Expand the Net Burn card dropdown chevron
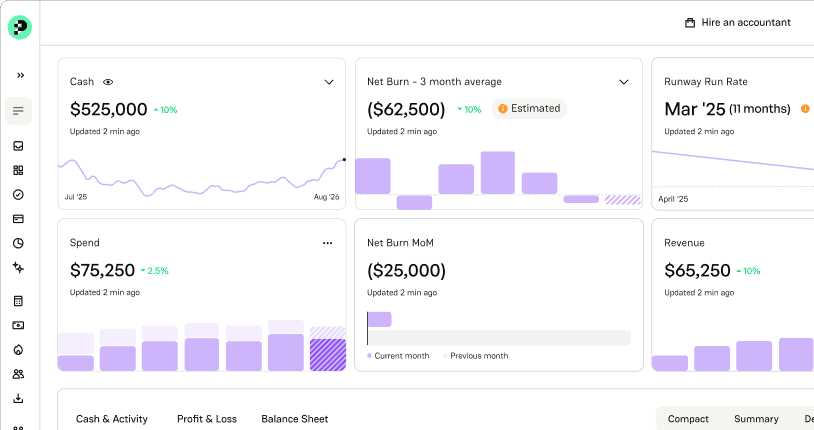This screenshot has width=814, height=430. pos(624,82)
